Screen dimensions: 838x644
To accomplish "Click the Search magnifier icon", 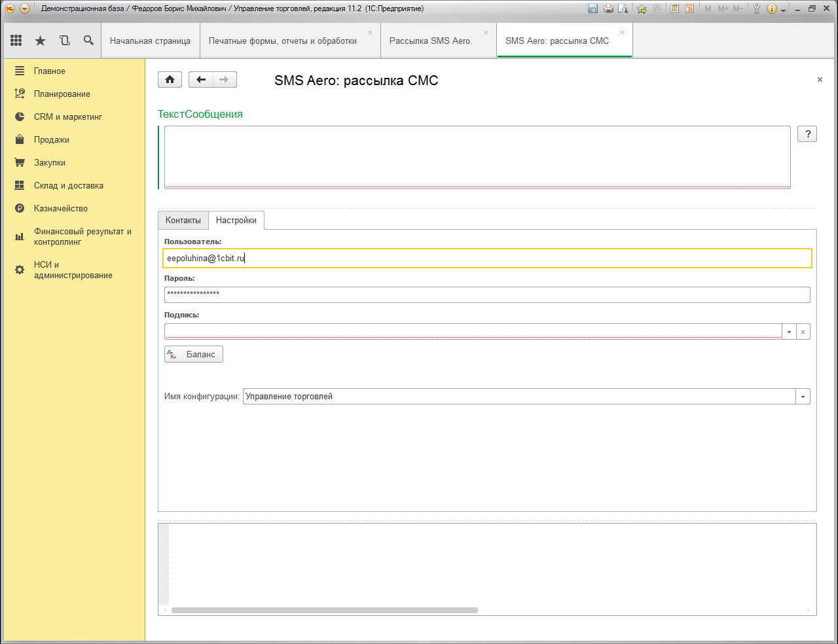I will [88, 41].
